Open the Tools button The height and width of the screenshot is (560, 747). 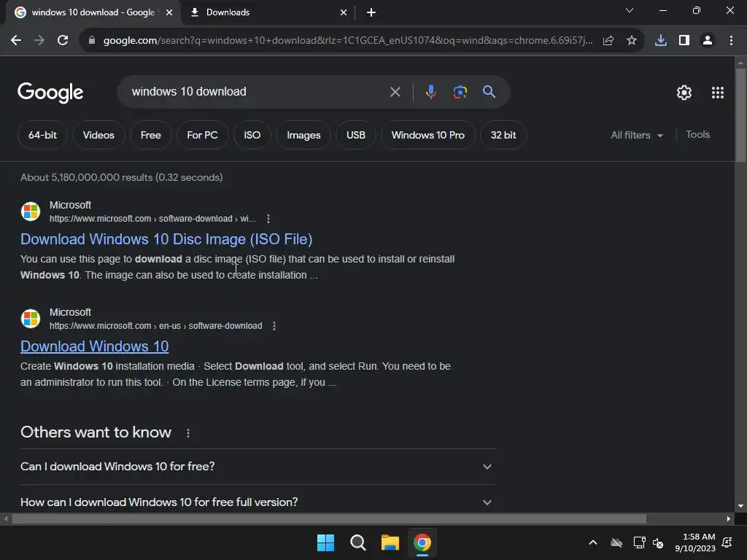[x=697, y=135]
